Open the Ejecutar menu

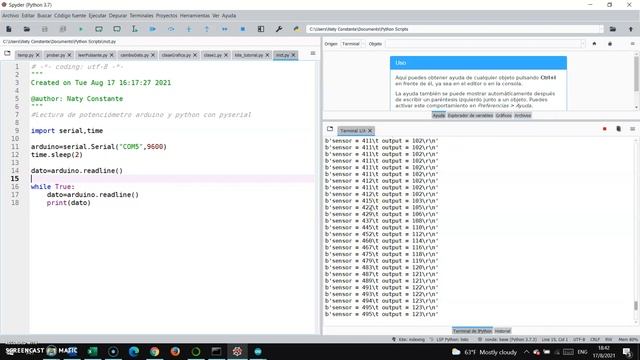(x=98, y=16)
